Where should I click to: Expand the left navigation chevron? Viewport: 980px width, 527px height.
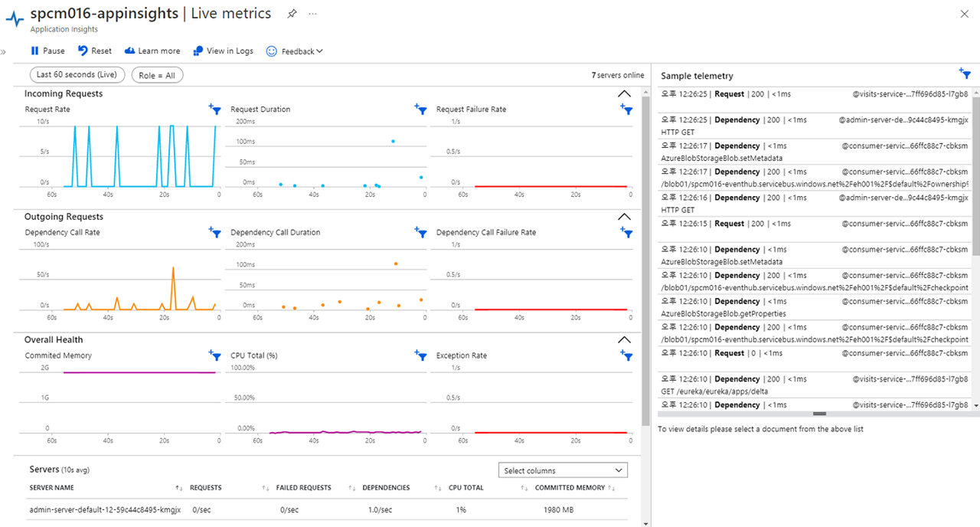(3, 51)
